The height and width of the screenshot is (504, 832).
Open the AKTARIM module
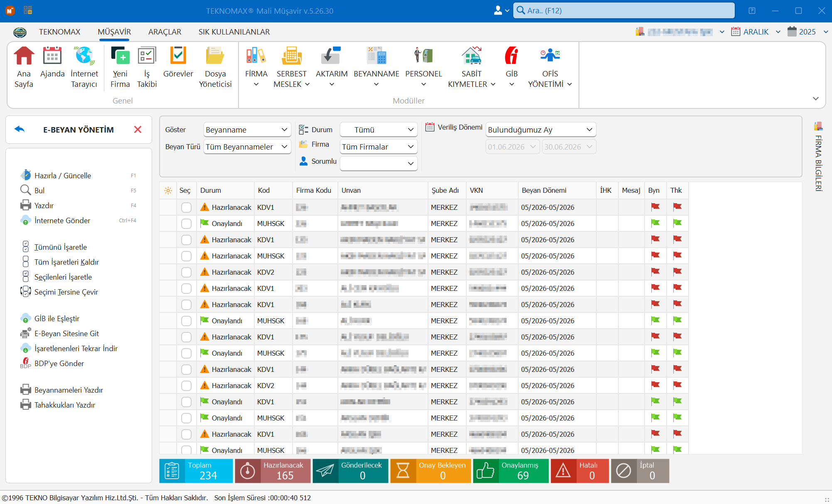(331, 67)
